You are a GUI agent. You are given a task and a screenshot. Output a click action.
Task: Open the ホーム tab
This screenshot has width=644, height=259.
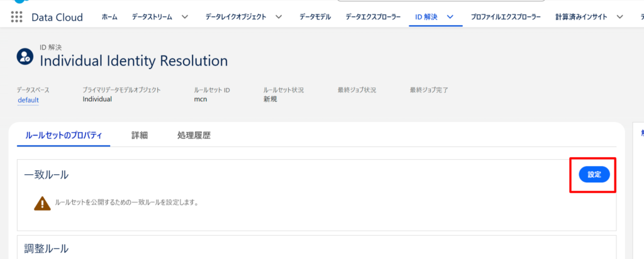pyautogui.click(x=109, y=17)
